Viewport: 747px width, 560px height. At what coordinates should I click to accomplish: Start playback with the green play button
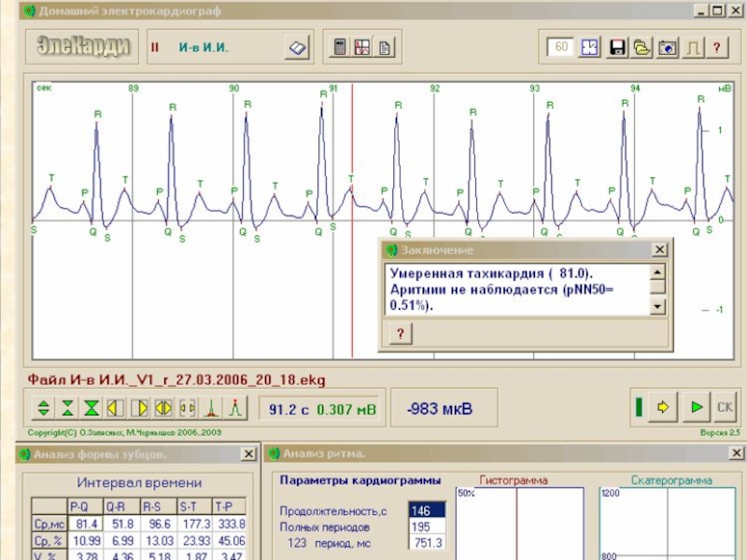point(696,407)
